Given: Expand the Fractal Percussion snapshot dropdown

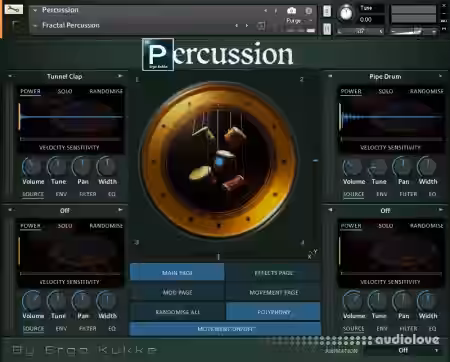Looking at the screenshot, I should coord(35,26).
